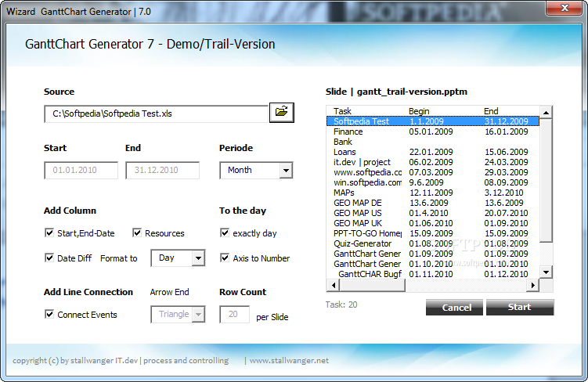This screenshot has height=382, width=588.
Task: Click the End column header in list
Action: 491,111
